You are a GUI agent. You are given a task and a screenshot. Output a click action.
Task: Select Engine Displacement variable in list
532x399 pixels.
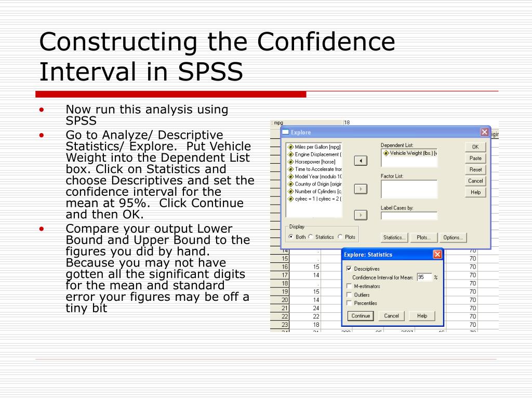click(314, 154)
